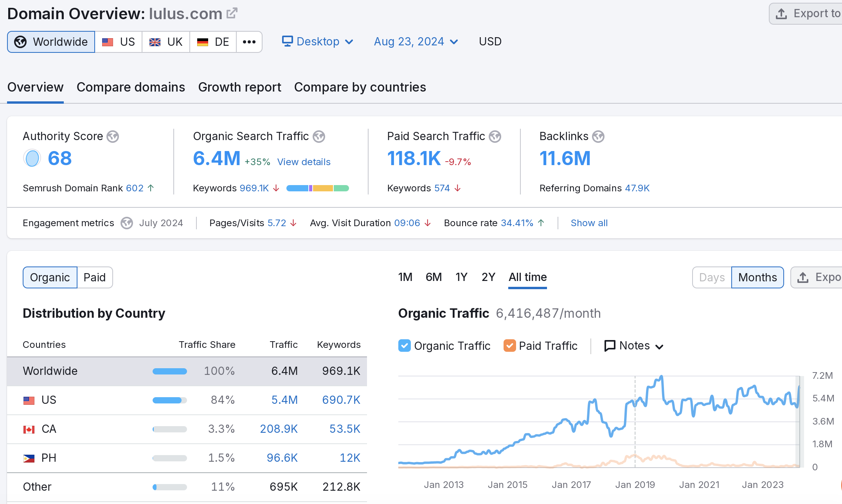Image resolution: width=842 pixels, height=504 pixels.
Task: Click the Authority Score circle indicator
Action: pos(32,158)
